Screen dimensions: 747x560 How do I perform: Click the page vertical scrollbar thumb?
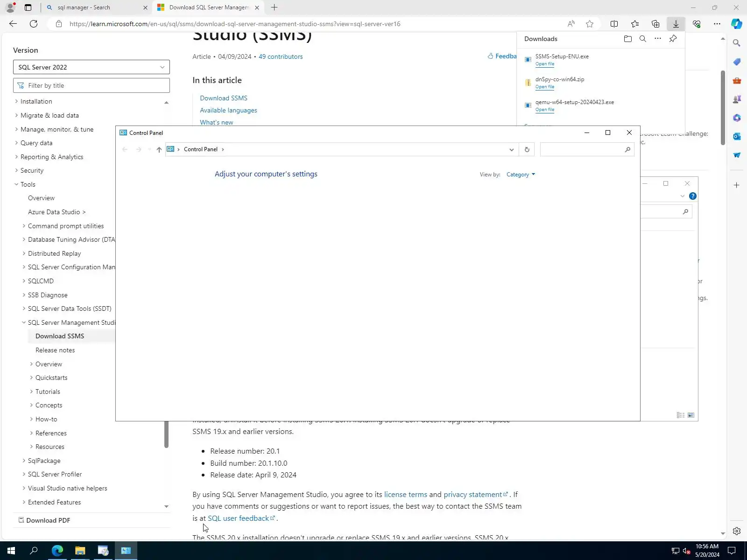723,108
